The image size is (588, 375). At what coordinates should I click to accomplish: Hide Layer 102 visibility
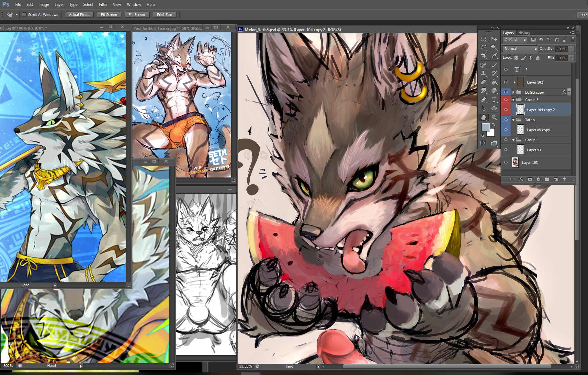pyautogui.click(x=506, y=82)
